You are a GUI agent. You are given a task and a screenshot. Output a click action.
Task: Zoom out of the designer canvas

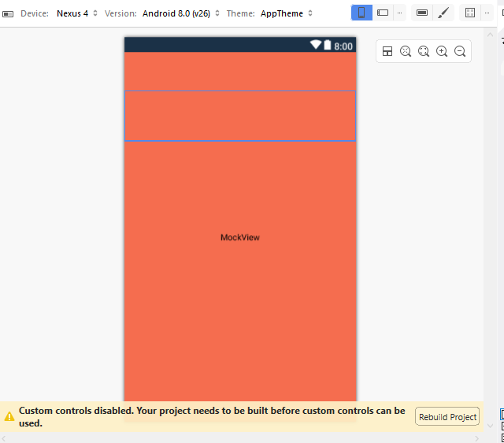(x=460, y=51)
